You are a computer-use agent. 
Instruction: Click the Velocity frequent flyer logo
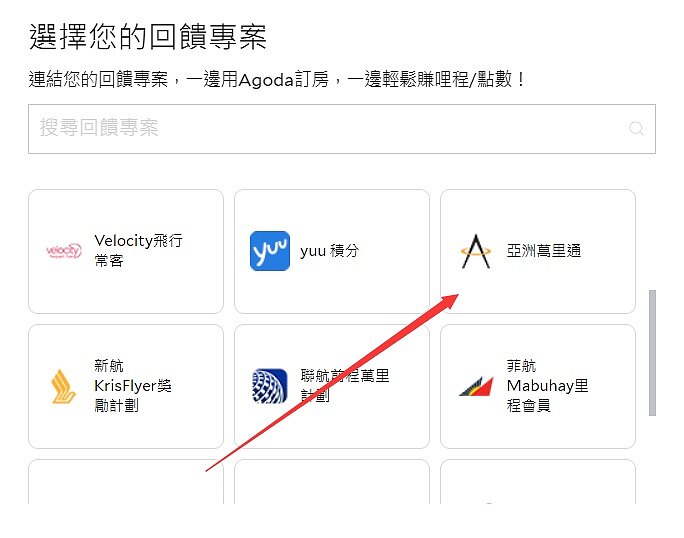tap(64, 251)
